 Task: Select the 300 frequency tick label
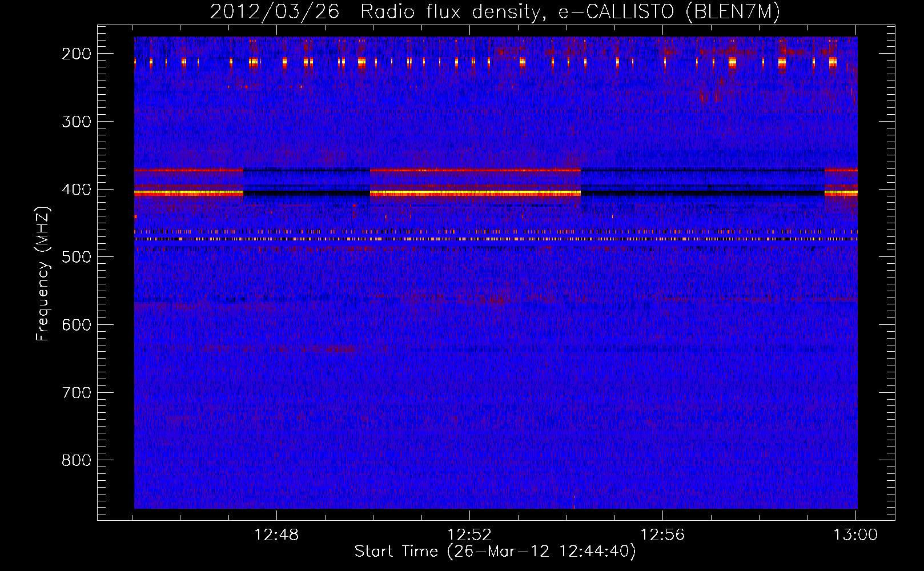(76, 122)
